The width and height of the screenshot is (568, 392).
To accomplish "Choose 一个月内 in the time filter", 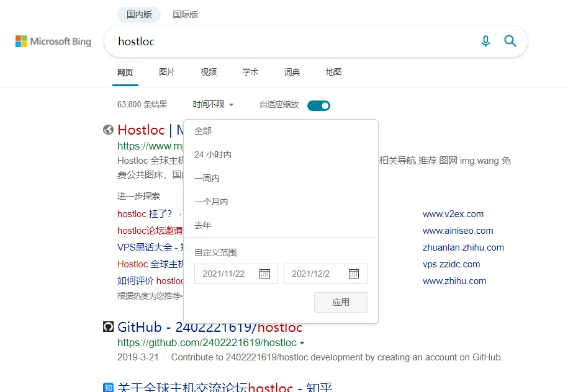I will tap(211, 202).
